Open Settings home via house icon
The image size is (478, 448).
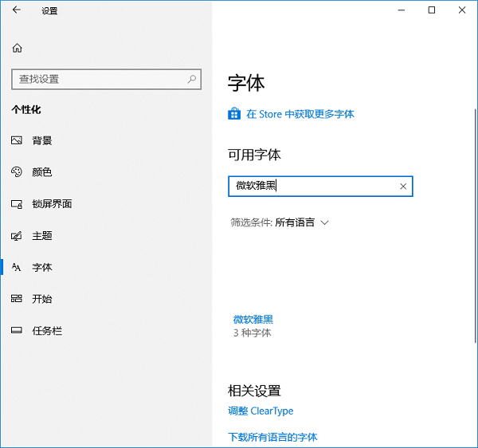pos(17,48)
